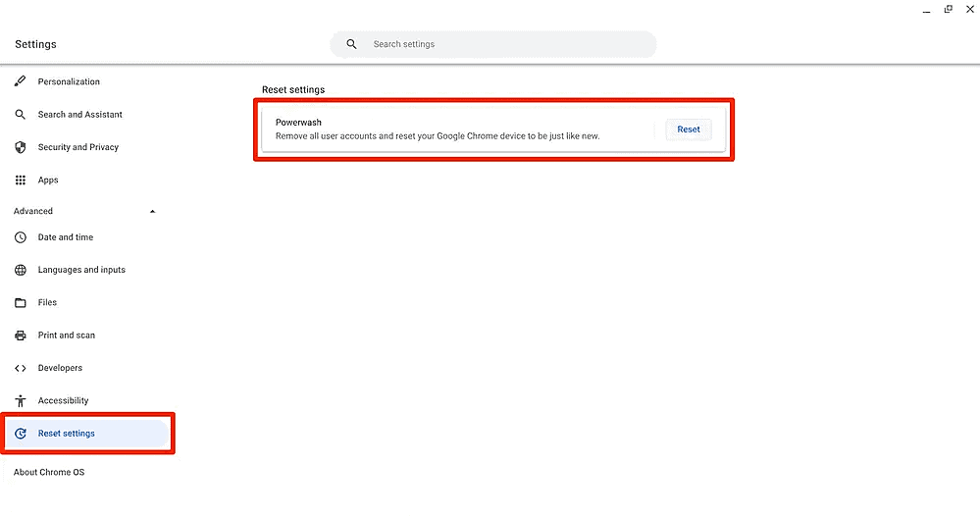Screen dimensions: 980x516
Task: Click the Reset settings circular arrow icon
Action: 20,434
